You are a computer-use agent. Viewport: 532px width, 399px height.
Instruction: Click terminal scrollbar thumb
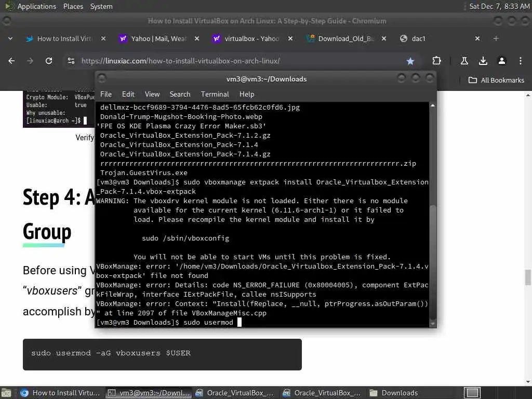pos(433,262)
